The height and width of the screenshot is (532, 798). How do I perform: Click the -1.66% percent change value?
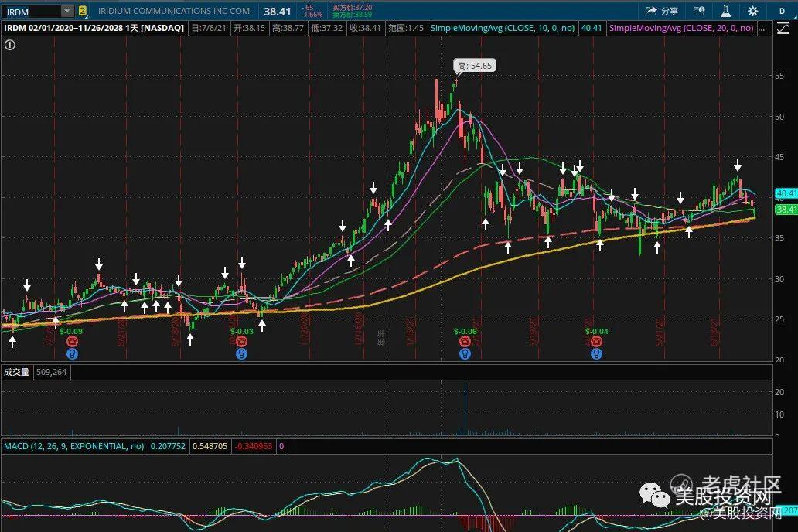(312, 15)
